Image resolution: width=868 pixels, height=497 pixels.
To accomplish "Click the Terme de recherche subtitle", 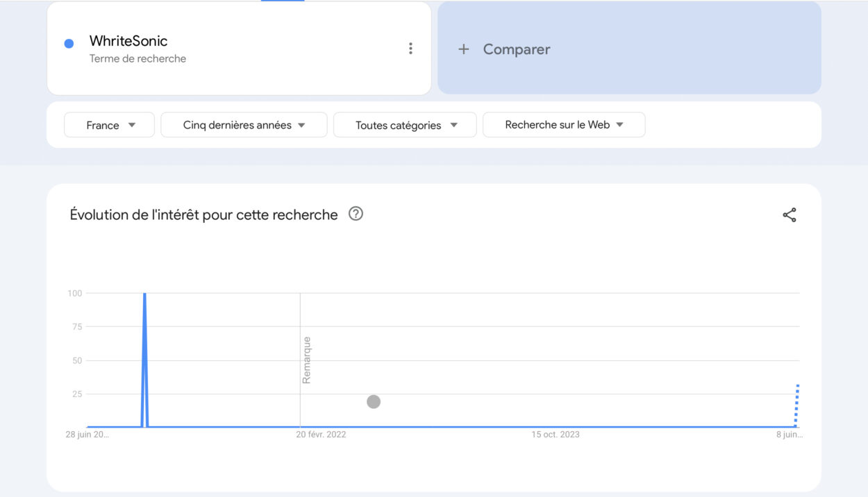I will (137, 59).
